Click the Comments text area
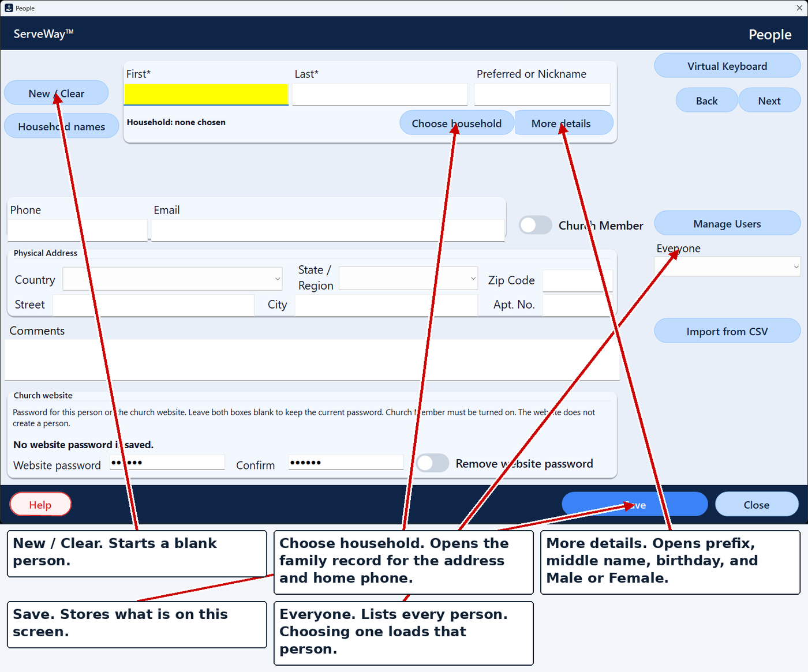This screenshot has width=808, height=672. [312, 360]
